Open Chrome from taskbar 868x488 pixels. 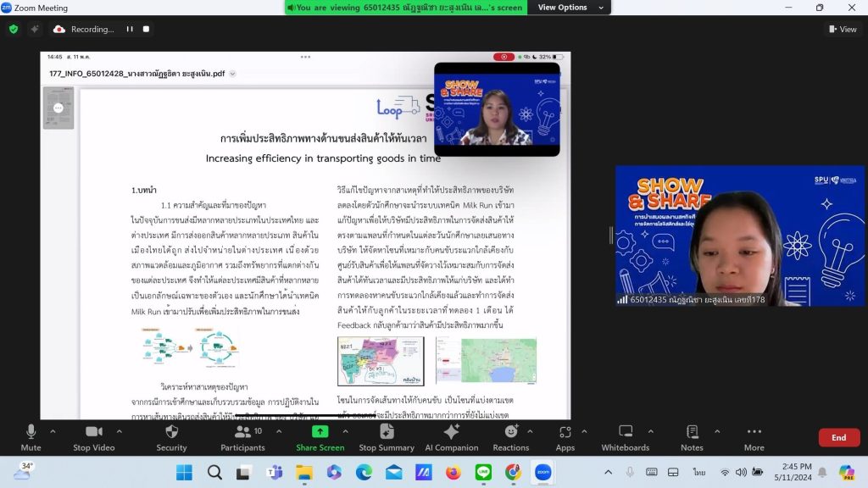[x=513, y=473]
